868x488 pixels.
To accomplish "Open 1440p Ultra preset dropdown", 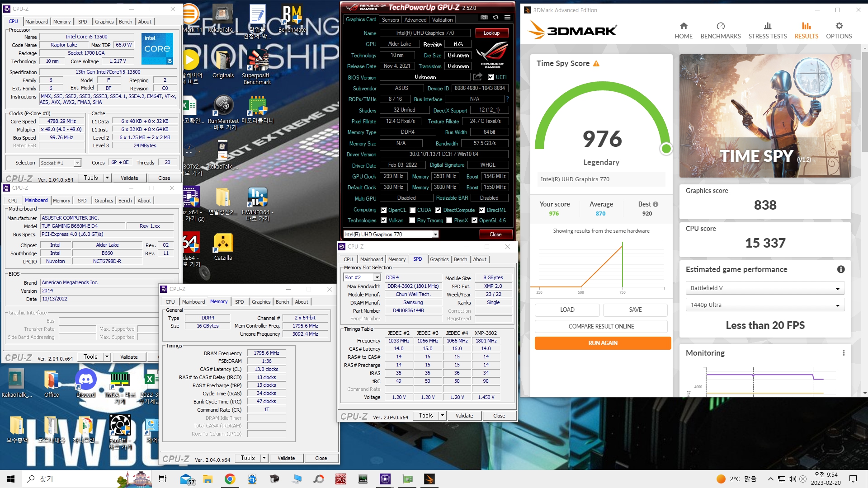I will pos(765,305).
